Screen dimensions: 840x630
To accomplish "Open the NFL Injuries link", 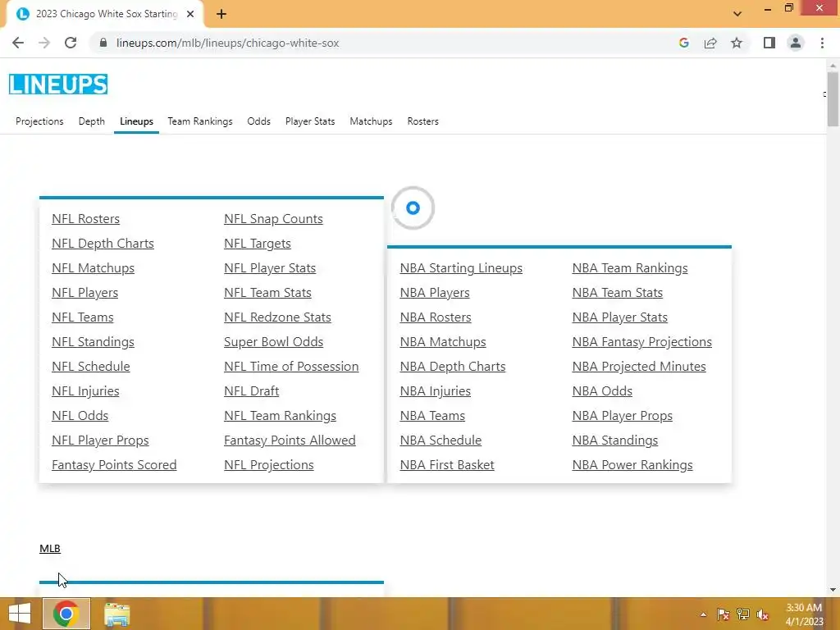I will click(x=85, y=391).
